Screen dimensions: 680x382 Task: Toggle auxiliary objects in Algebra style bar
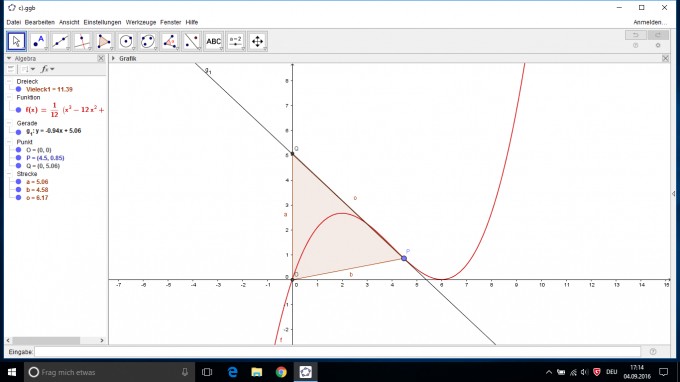click(x=11, y=69)
